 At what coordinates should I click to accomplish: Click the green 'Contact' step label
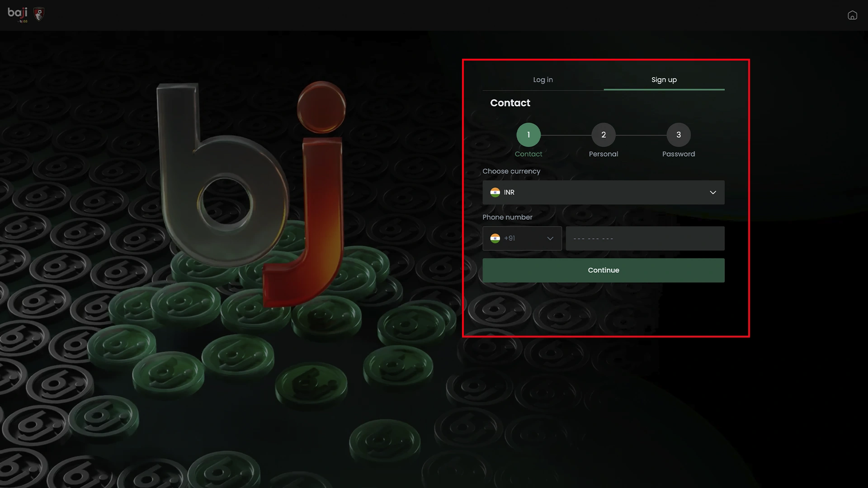click(528, 154)
